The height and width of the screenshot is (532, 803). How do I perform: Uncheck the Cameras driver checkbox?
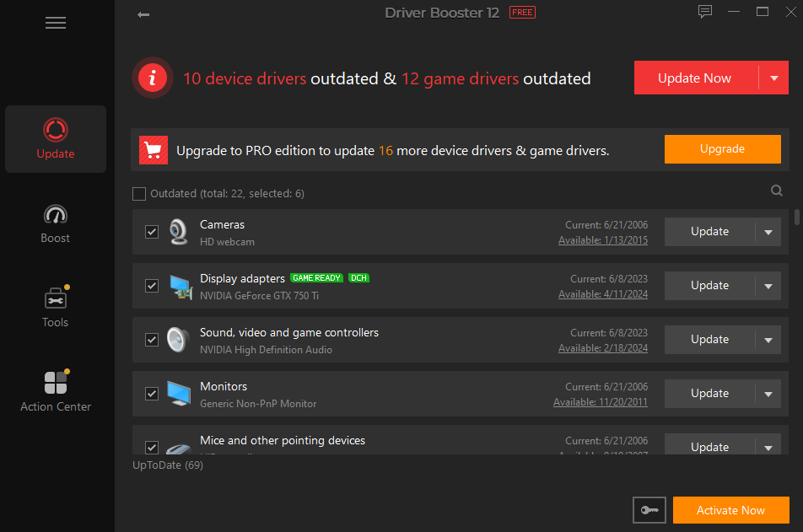[152, 232]
